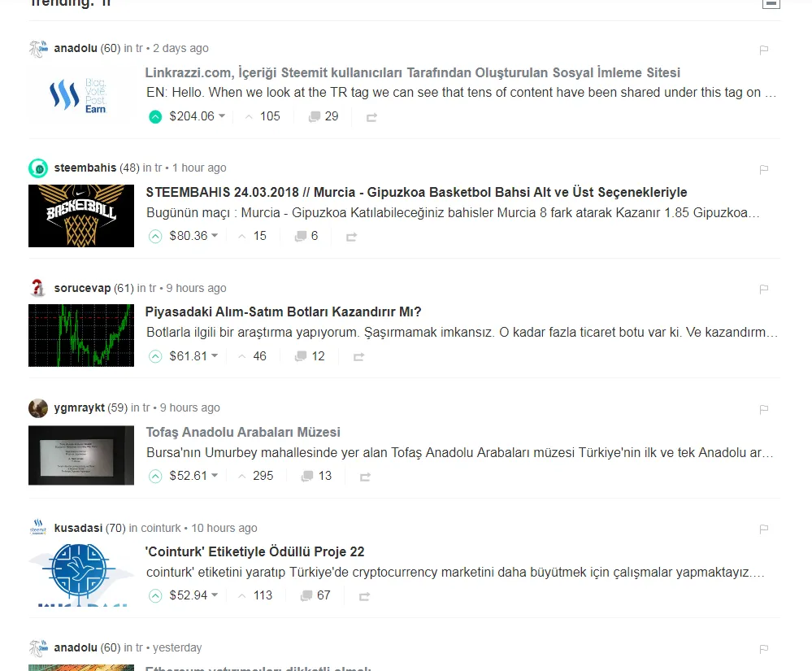Open the excerpt starting 'Bursa'nın Umurbey mahallesinde'

click(x=460, y=453)
